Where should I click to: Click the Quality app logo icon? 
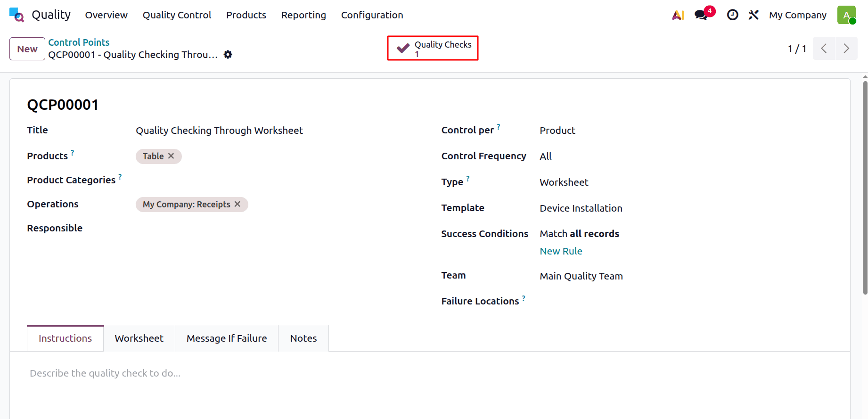pyautogui.click(x=16, y=15)
